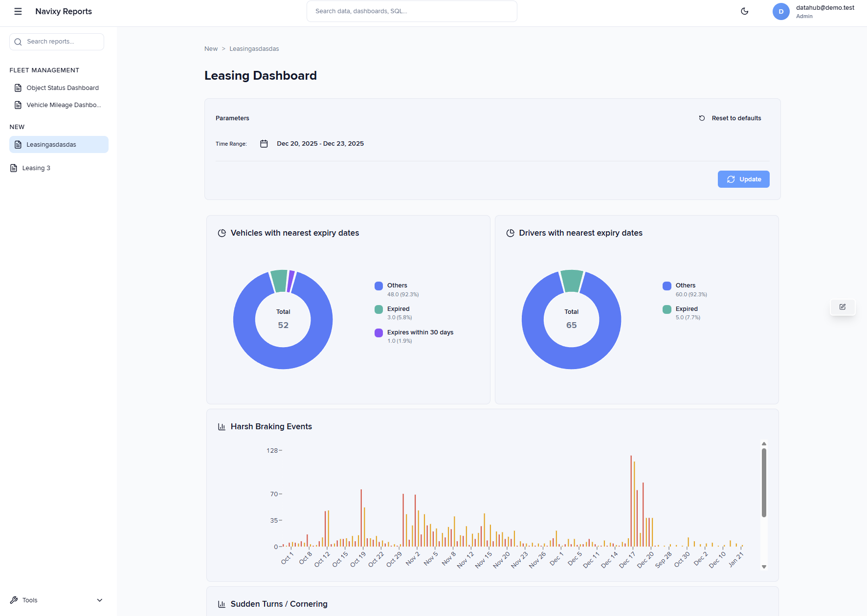Click the calendar icon for Time Range
The height and width of the screenshot is (616, 867).
pos(264,144)
